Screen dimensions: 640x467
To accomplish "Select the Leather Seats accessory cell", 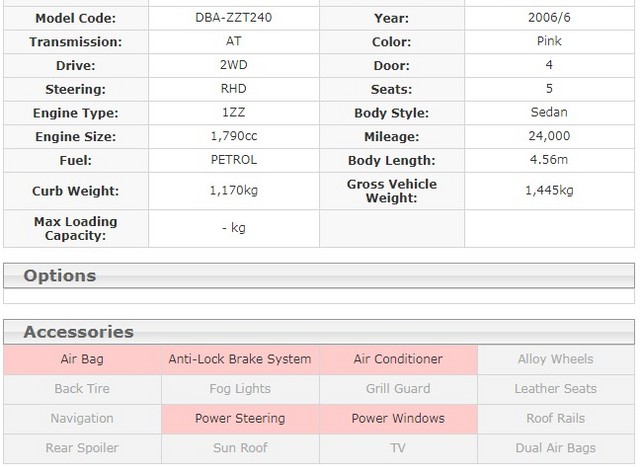I will tap(555, 389).
